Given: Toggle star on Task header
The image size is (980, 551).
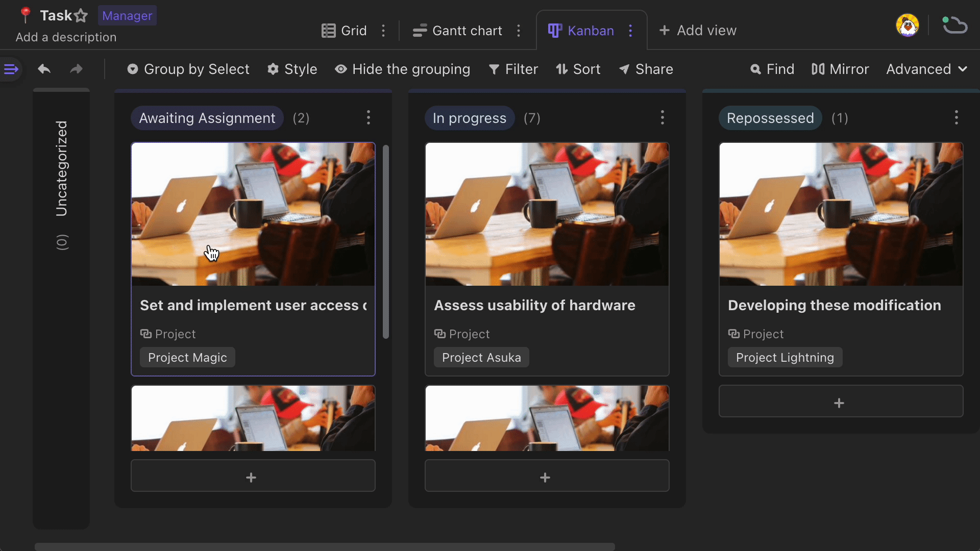Looking at the screenshot, I should pos(82,15).
